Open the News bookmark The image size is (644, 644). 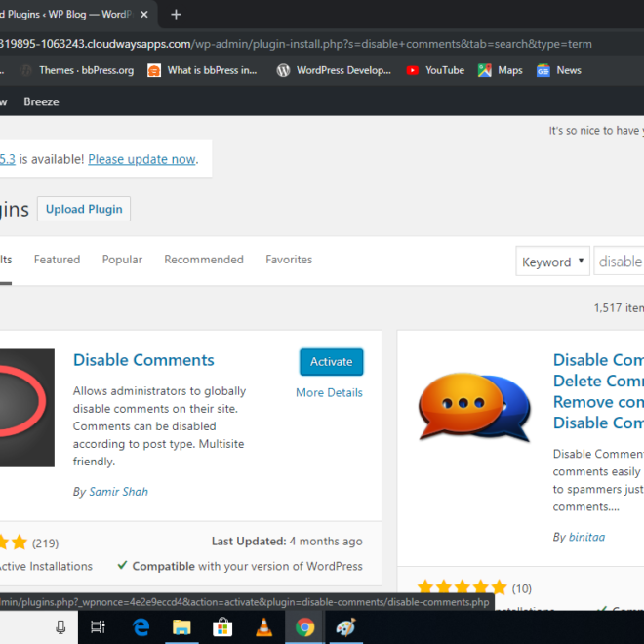pyautogui.click(x=559, y=70)
